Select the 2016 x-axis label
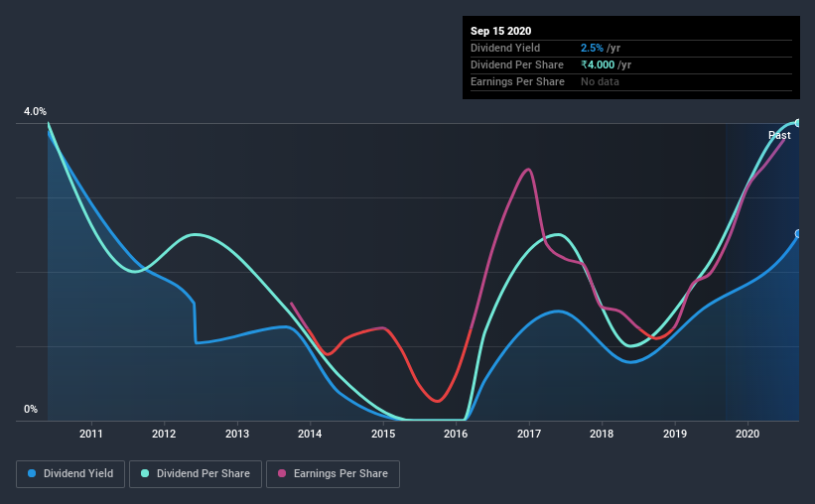This screenshot has width=815, height=504. pyautogui.click(x=456, y=434)
